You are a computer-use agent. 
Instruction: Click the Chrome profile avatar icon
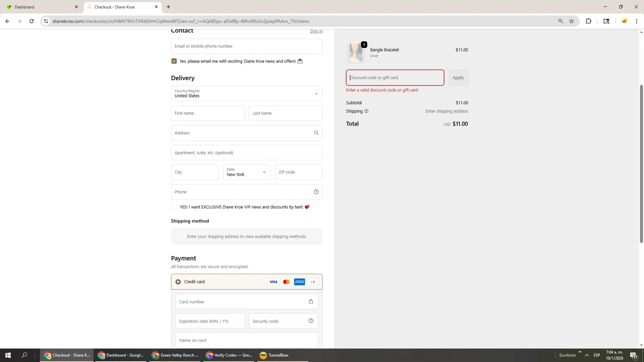624,21
